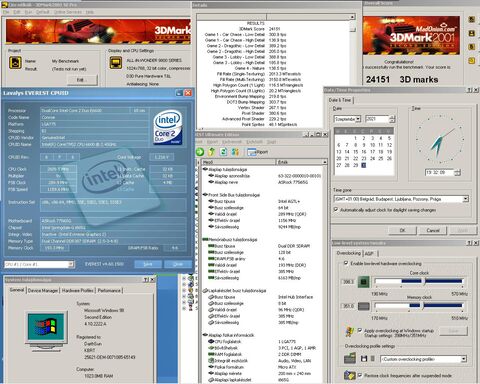Click the fourth yellow icon in Overall Score window
The width and height of the screenshot is (480, 384).
tap(472, 60)
